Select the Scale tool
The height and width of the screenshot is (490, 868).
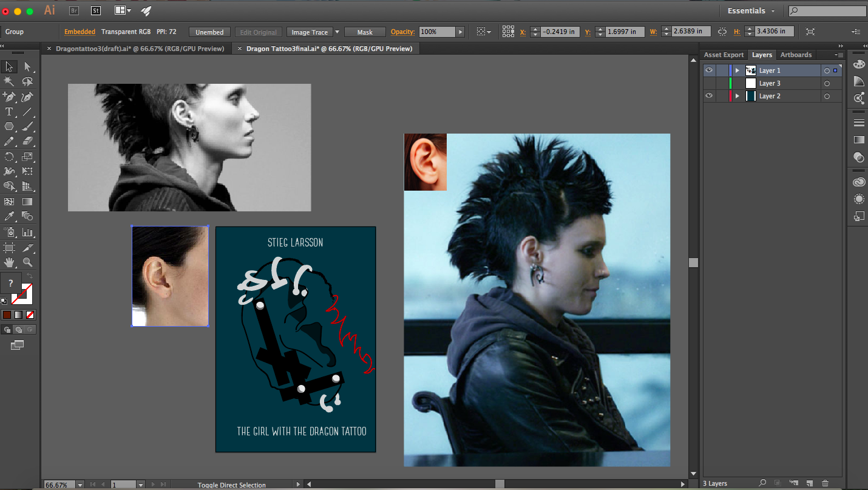tap(27, 157)
